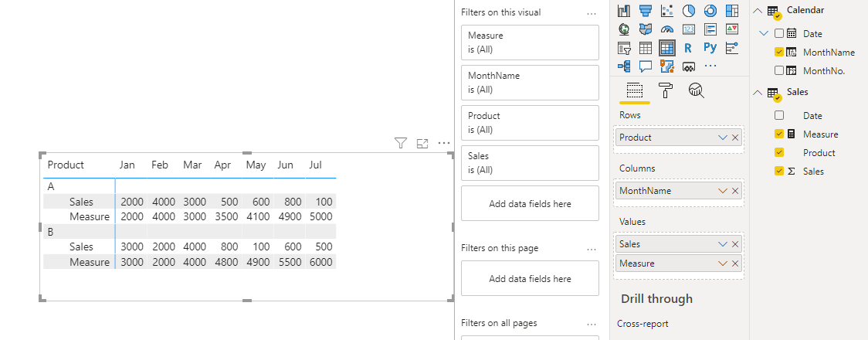This screenshot has height=340, width=868.
Task: Choose the R script visual icon
Action: tap(689, 48)
